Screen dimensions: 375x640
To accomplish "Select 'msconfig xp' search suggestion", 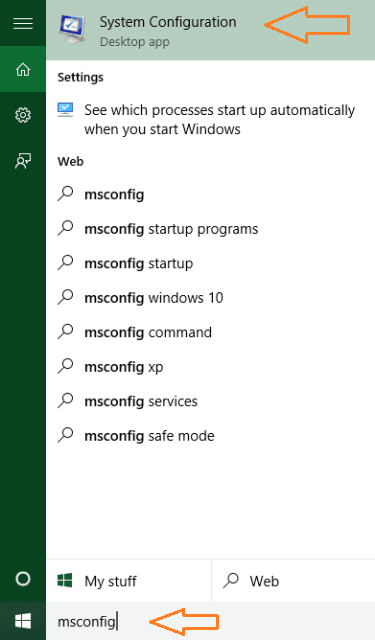I will 211,367.
